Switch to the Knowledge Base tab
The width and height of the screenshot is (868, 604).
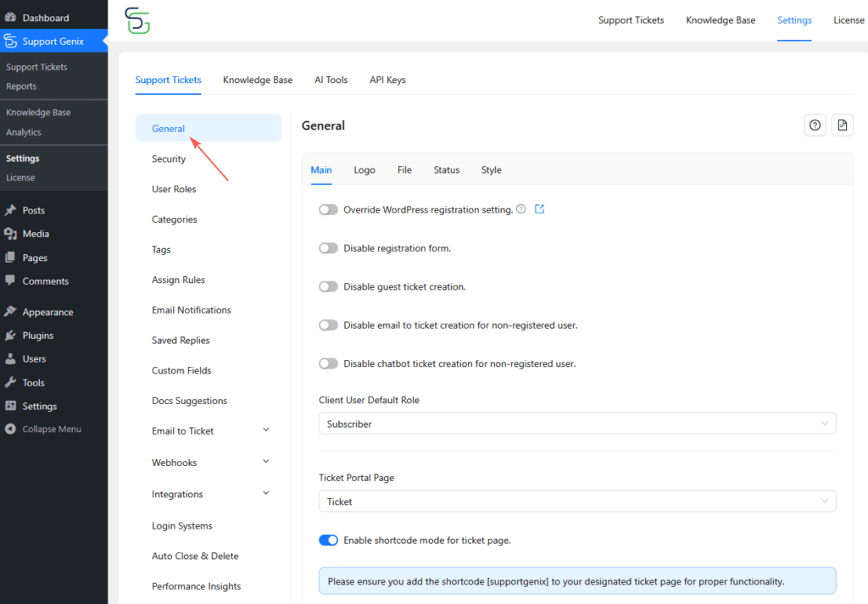point(258,80)
